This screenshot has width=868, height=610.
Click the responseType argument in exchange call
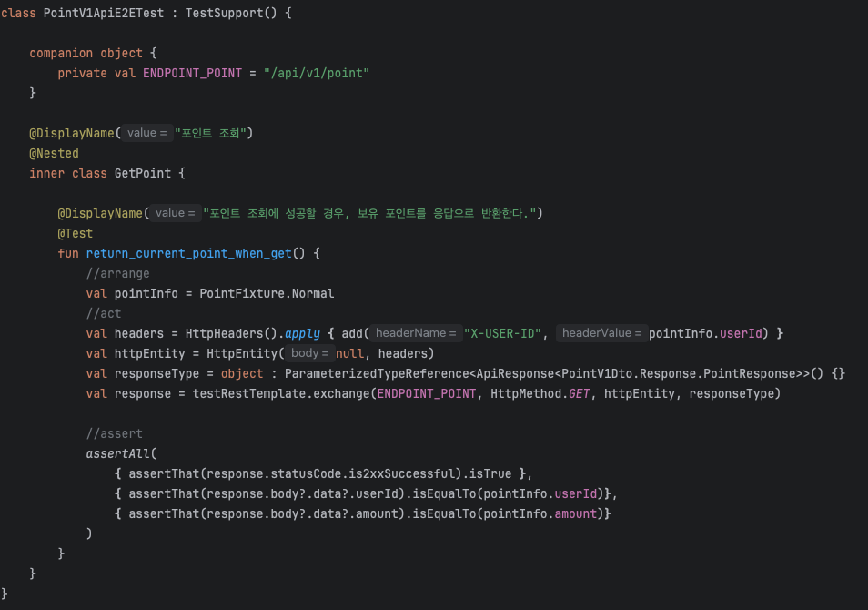[x=731, y=394]
